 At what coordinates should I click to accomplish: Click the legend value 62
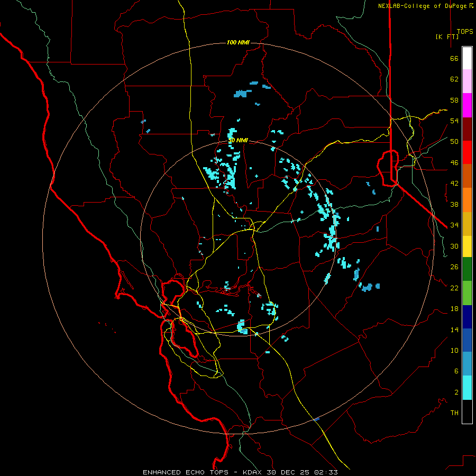(x=454, y=79)
